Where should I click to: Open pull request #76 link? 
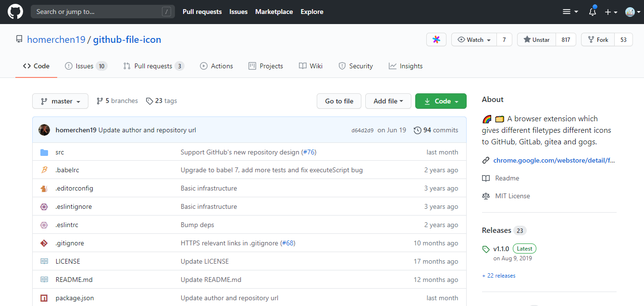(308, 152)
